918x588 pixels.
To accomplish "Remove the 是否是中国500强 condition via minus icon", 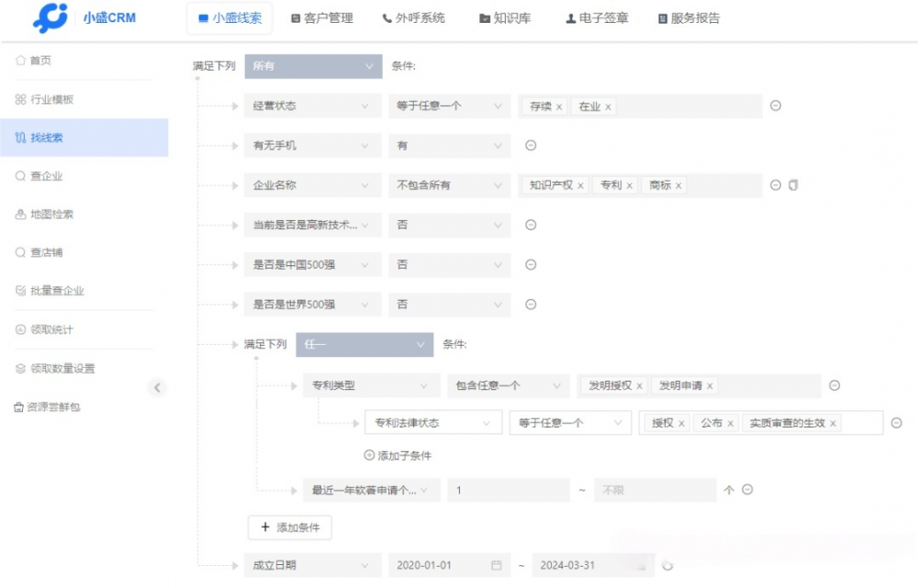I will coord(530,264).
